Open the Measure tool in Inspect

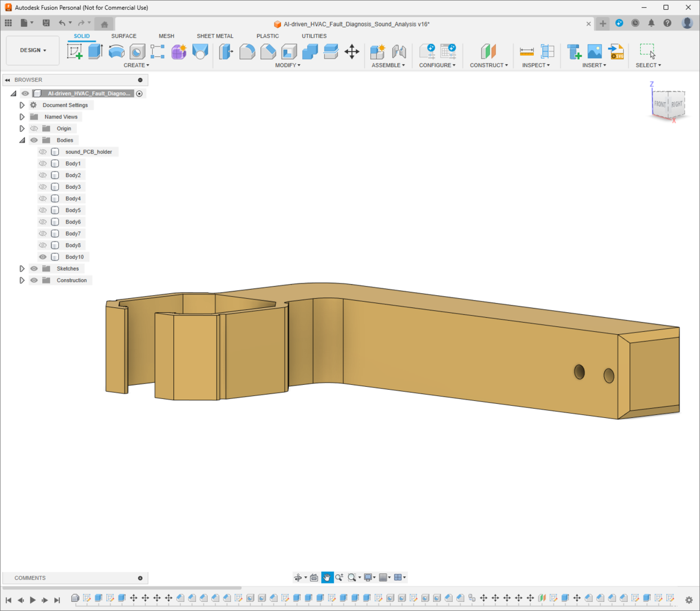[x=527, y=51]
